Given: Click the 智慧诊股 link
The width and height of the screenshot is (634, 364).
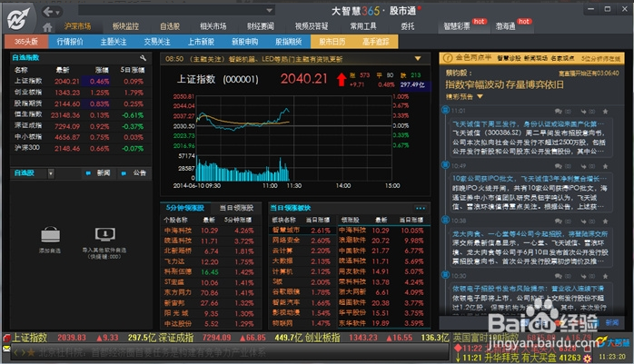Looking at the screenshot, I should [509, 59].
